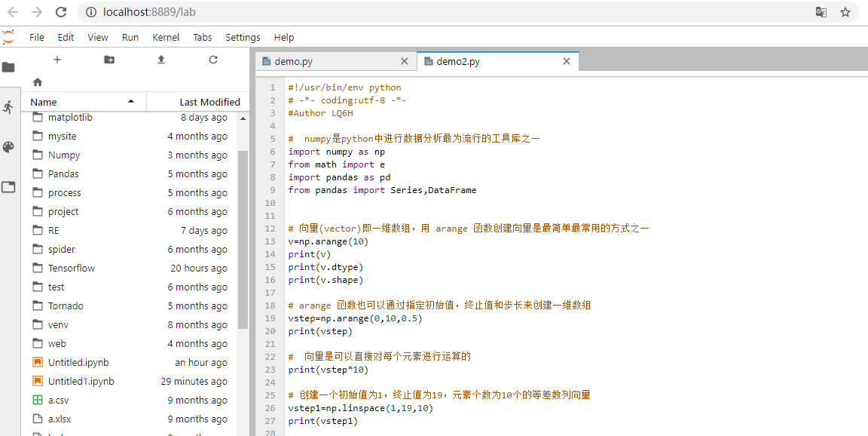The height and width of the screenshot is (436, 868).
Task: Create a new folder via toolbar icon
Action: pyautogui.click(x=109, y=60)
